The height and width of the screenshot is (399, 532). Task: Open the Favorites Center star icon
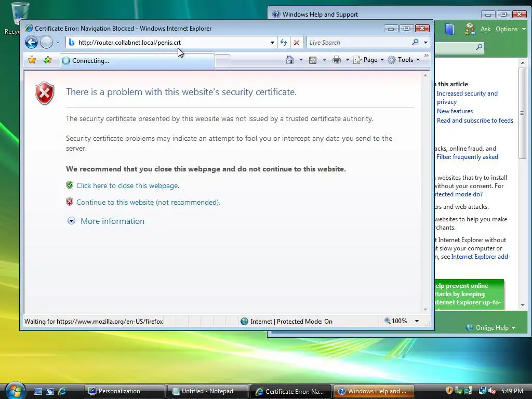(32, 60)
